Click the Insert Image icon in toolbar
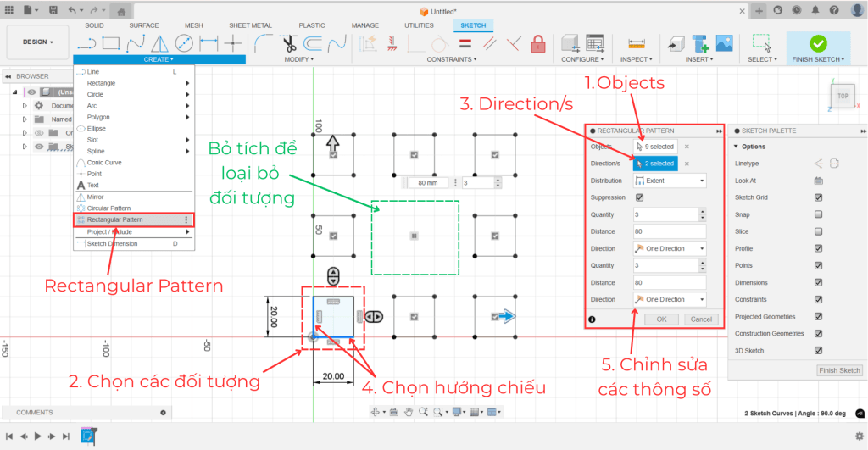Screen dimensions: 868x450 coord(724,43)
